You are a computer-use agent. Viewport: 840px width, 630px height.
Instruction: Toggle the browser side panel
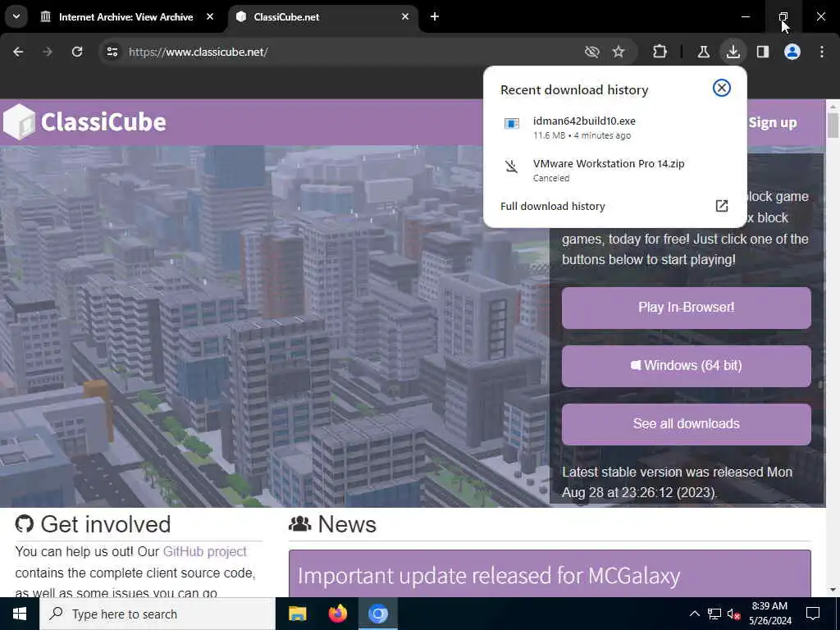tap(763, 52)
